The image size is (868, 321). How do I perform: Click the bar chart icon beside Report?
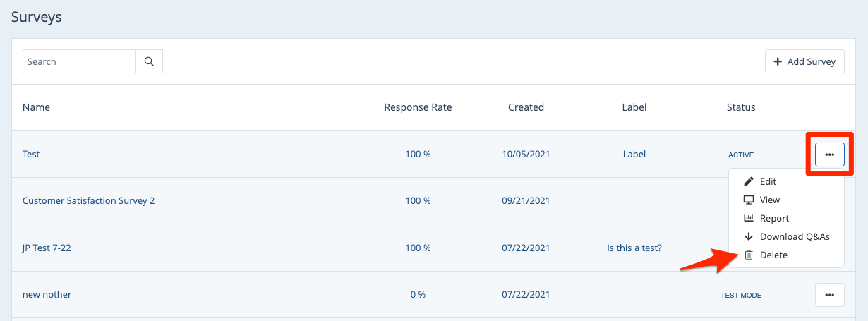point(749,218)
